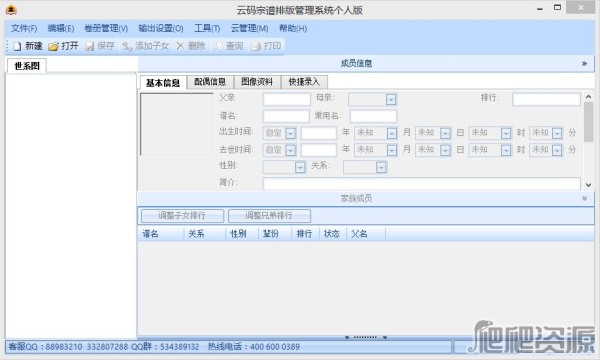Click the member info scrollbar up arrow

[589, 97]
